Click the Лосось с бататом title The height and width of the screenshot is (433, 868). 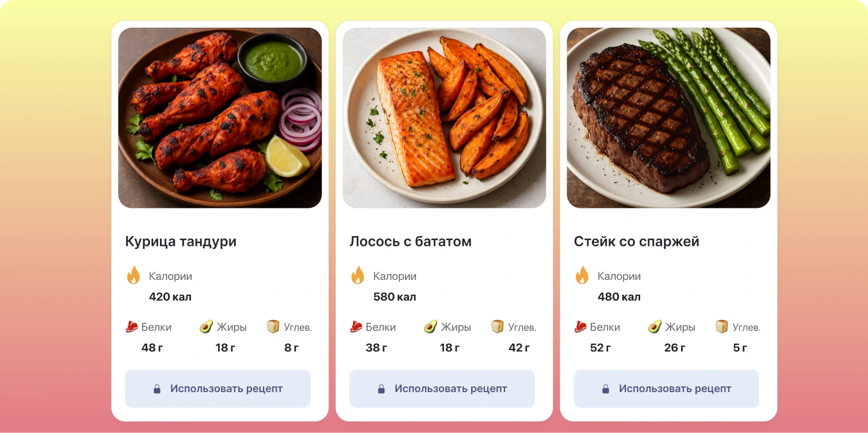coord(411,242)
